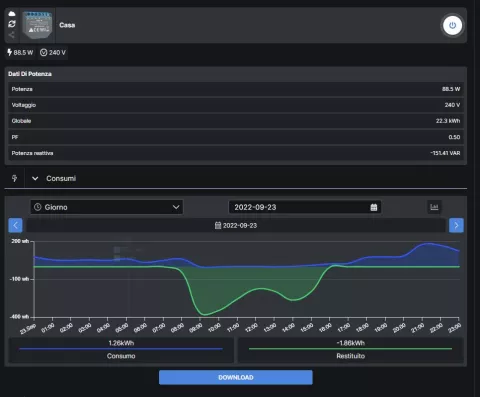480x397 pixels.
Task: Go to previous day with left arrow
Action: (15, 225)
